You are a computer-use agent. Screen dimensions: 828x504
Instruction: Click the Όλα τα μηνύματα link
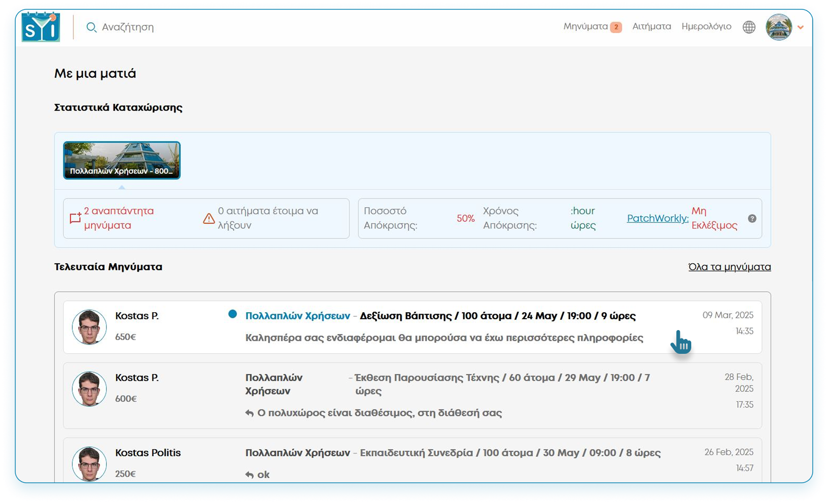point(729,267)
